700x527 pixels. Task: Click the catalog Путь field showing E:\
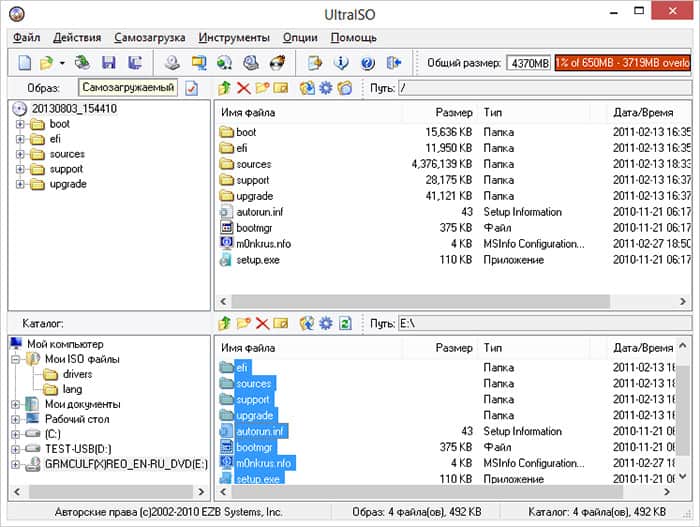pos(545,323)
